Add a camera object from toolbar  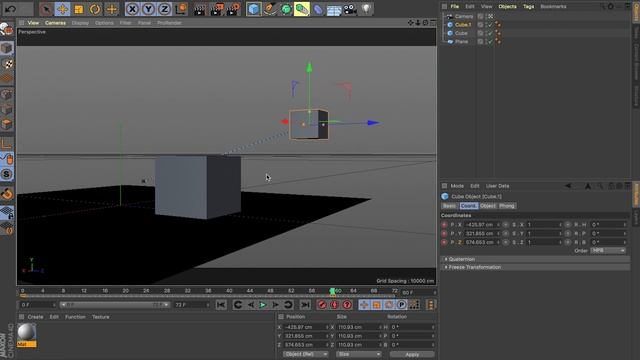pos(350,9)
